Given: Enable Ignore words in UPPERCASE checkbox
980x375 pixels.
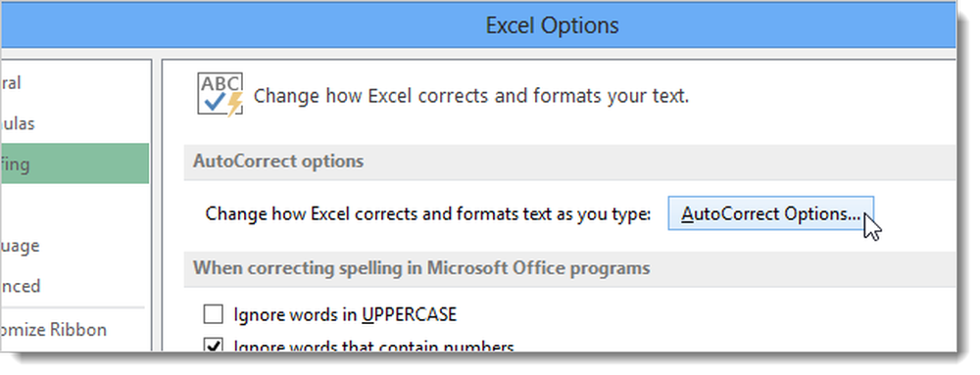Looking at the screenshot, I should 214,314.
